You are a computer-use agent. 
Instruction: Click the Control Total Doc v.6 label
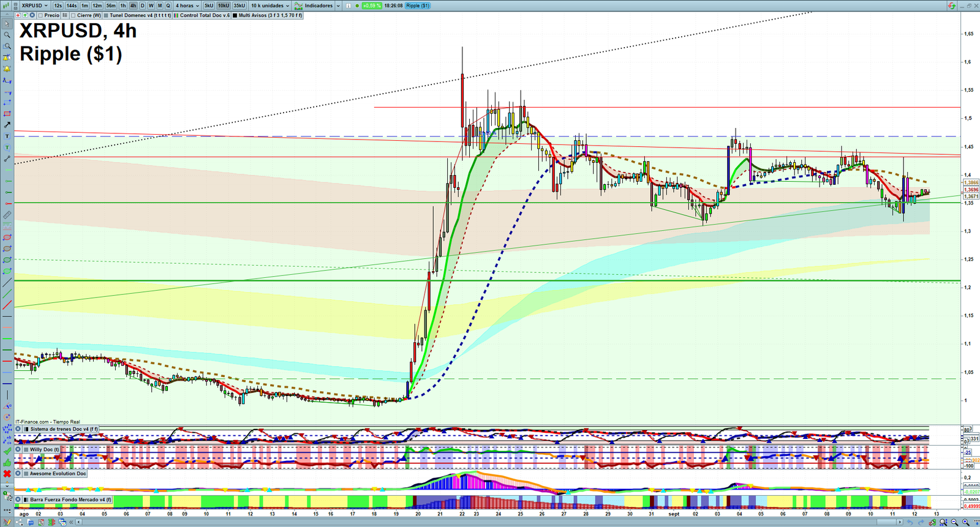coord(205,15)
